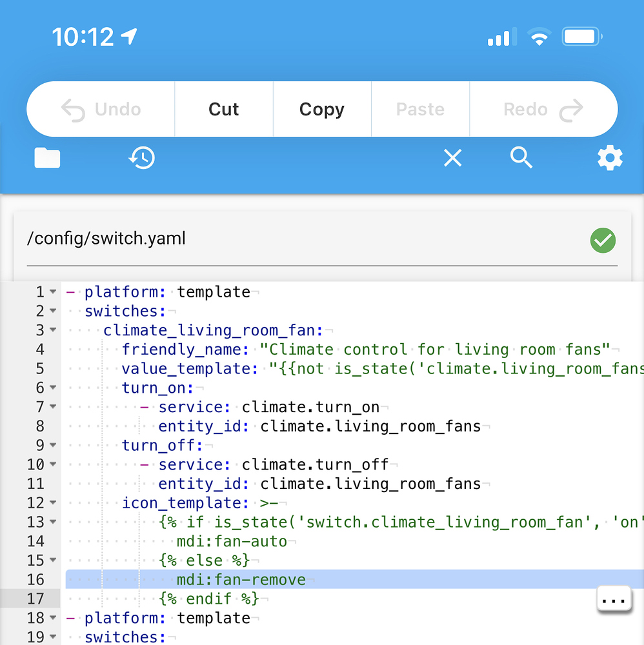
Task: Collapse turn_off fold arrow on line 9
Action: pos(53,445)
